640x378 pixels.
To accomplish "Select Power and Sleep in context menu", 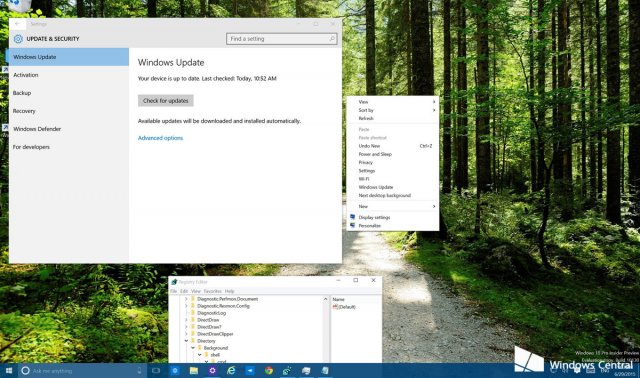I will pos(393,154).
